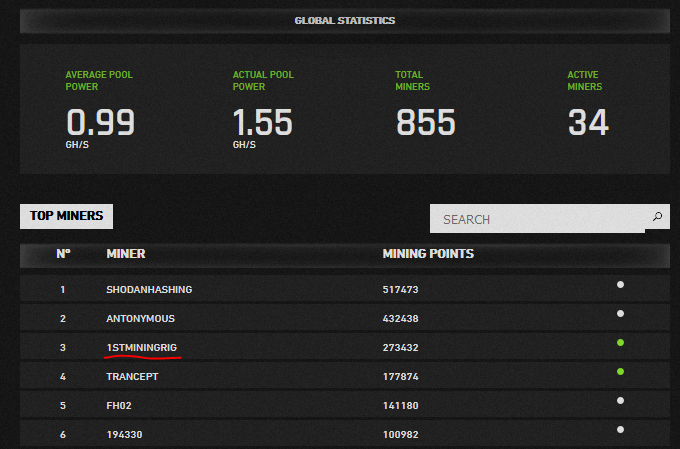Click the 194330 miner status dot
This screenshot has width=680, height=449.
[x=620, y=429]
